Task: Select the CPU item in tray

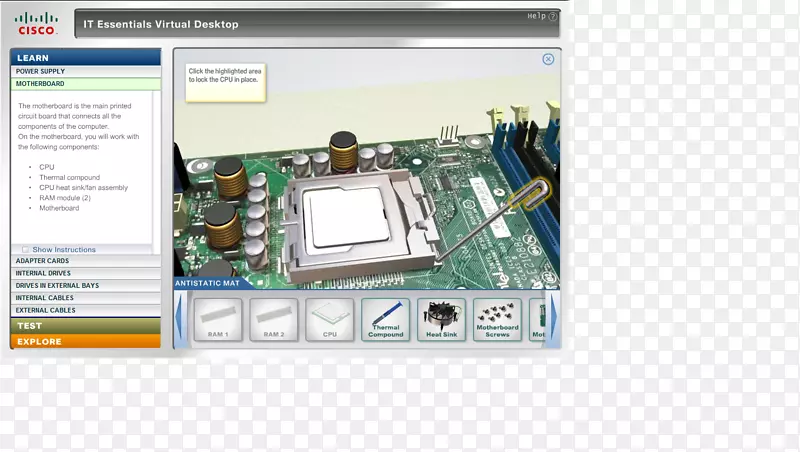Action: tap(330, 319)
